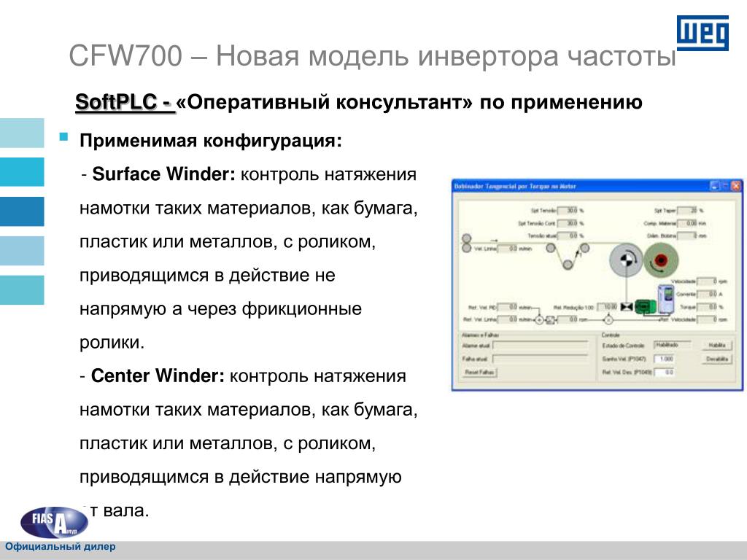Click the FIAS Amur dealer logo
Viewport: 747px width, 560px height.
pyautogui.click(x=54, y=522)
